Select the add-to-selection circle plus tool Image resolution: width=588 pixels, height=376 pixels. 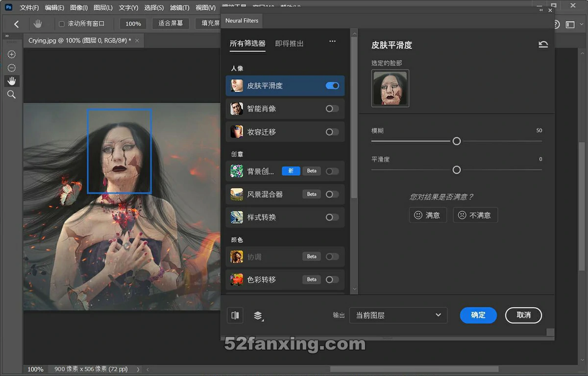tap(11, 54)
